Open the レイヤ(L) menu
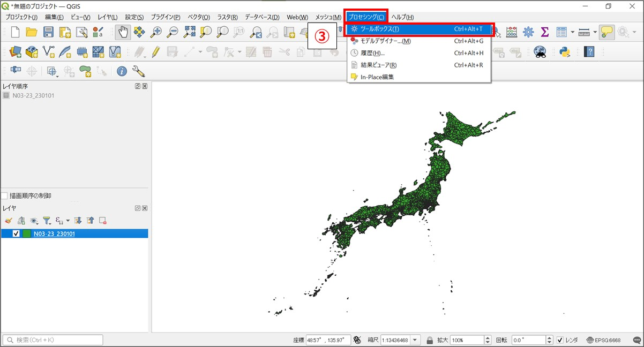This screenshot has width=644, height=347. pos(107,17)
